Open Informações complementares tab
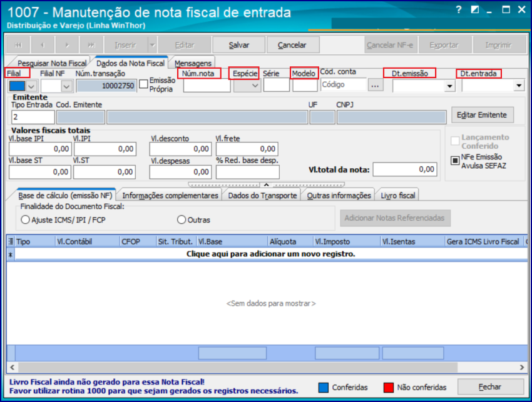 (170, 196)
